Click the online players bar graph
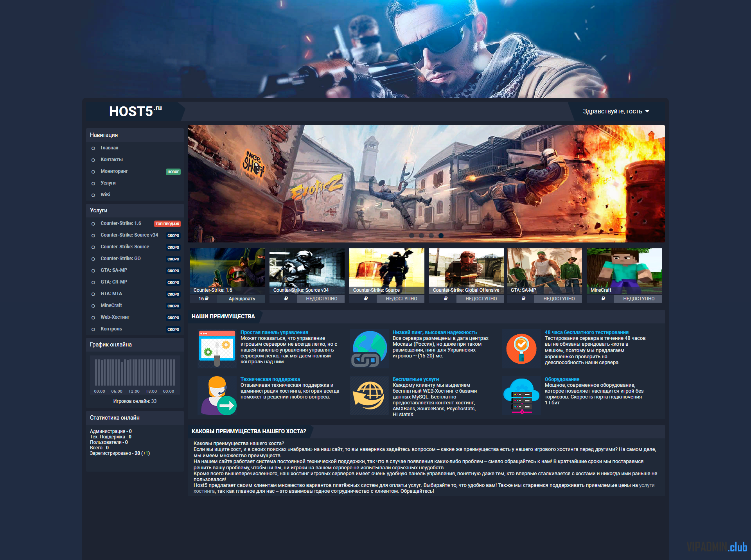 point(135,373)
